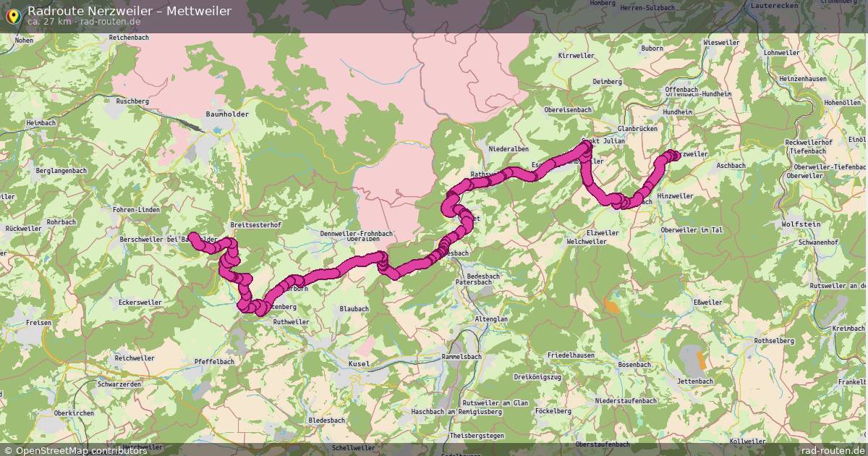Click the Freisen town label

tap(38, 322)
